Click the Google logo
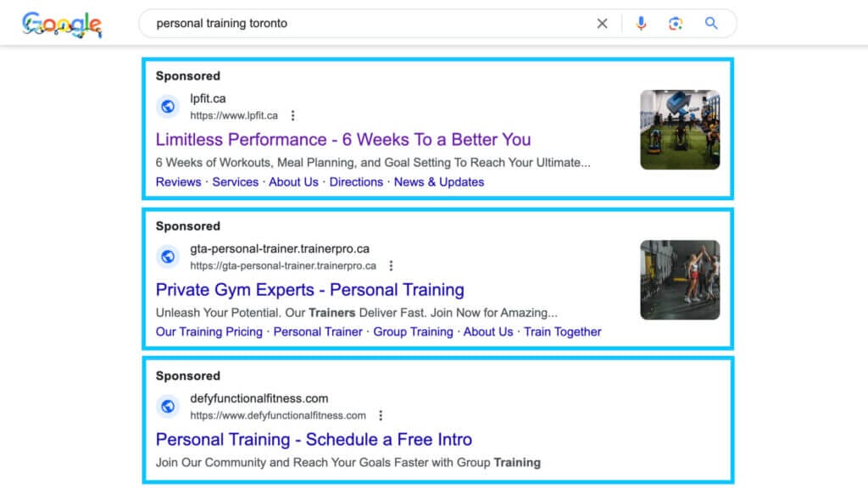The image size is (868, 496). (61, 25)
